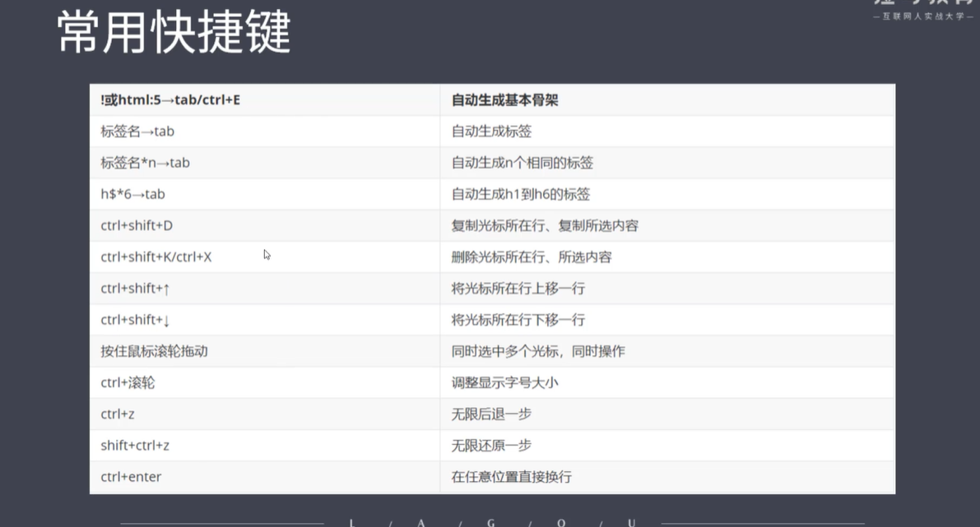Click the cell ctrl+shift+↓
980x527 pixels.
[x=264, y=320]
